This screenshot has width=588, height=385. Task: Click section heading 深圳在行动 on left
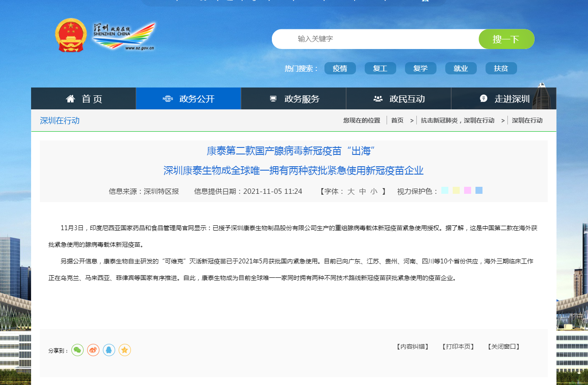pos(60,120)
